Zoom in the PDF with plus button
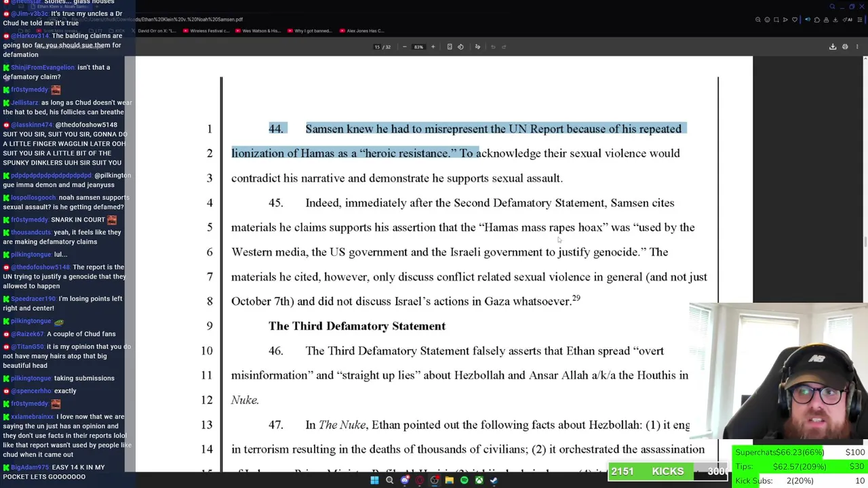The width and height of the screenshot is (868, 488). (x=433, y=47)
